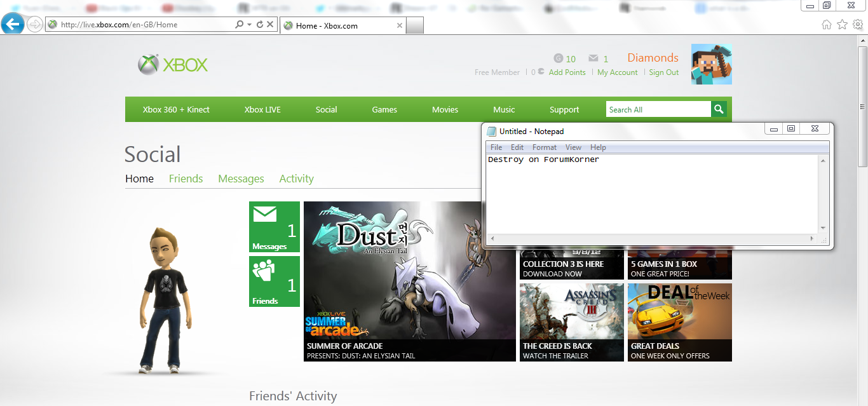Click the Notepad title bar icon
This screenshot has width=868, height=406.
pyautogui.click(x=491, y=131)
